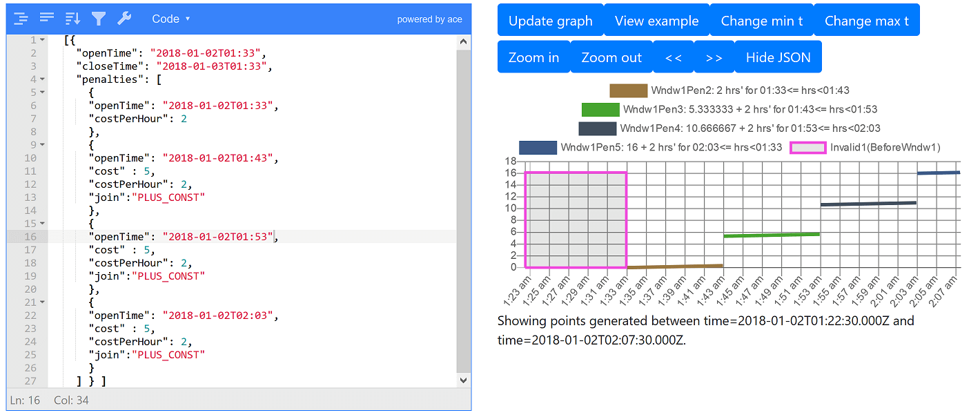This screenshot has width=980, height=417.
Task: Click the sort contents icon
Action: coord(72,19)
